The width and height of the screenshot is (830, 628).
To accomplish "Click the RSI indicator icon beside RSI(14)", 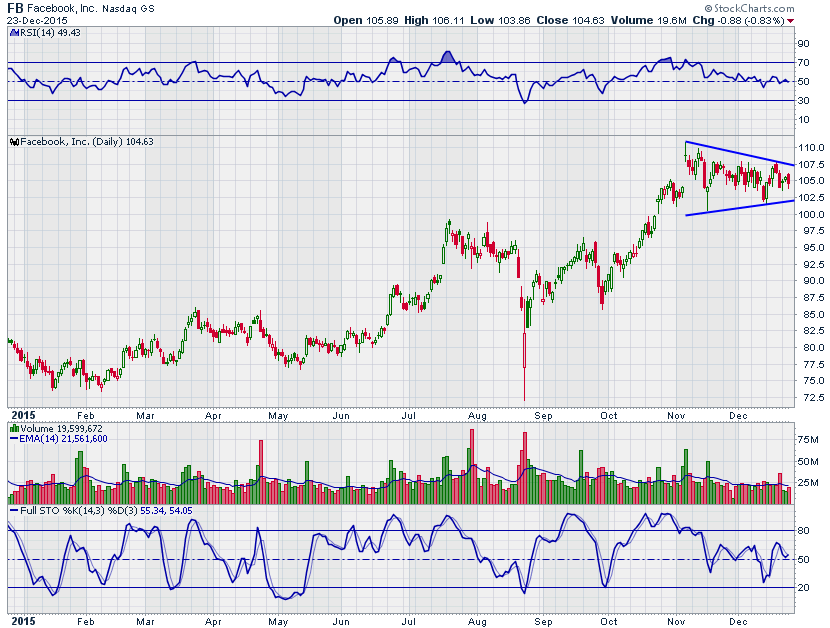I will click(x=14, y=33).
